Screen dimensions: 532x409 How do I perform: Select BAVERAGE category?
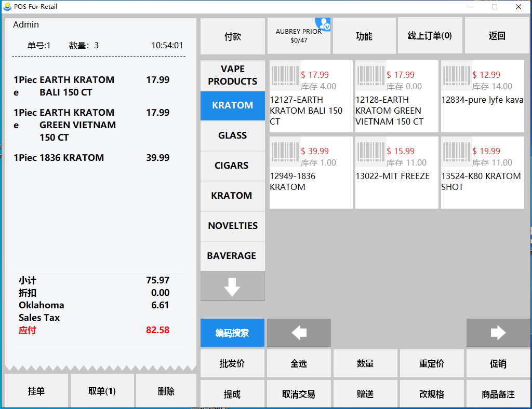[232, 256]
